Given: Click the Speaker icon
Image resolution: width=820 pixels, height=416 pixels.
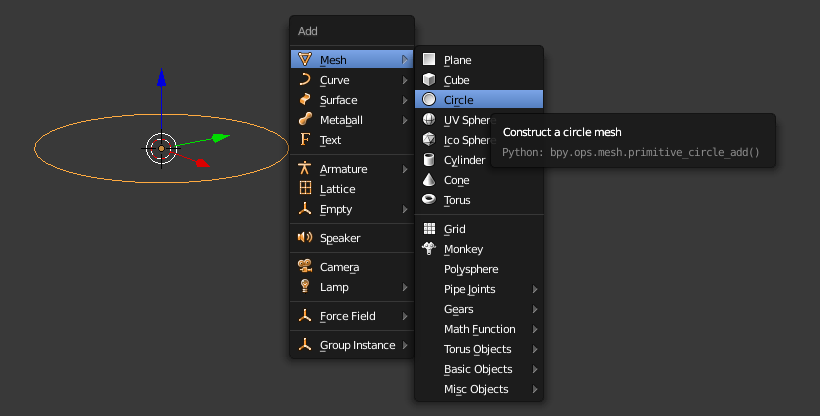Looking at the screenshot, I should (x=305, y=238).
